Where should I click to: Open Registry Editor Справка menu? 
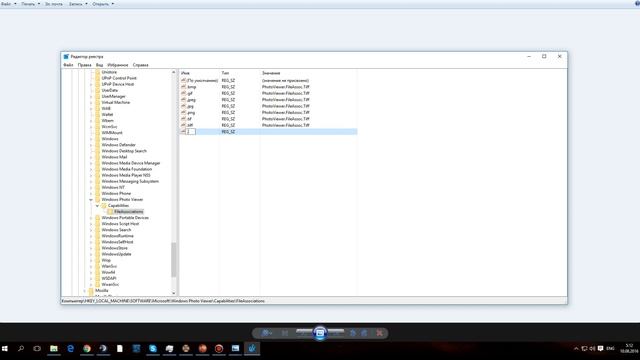[140, 65]
